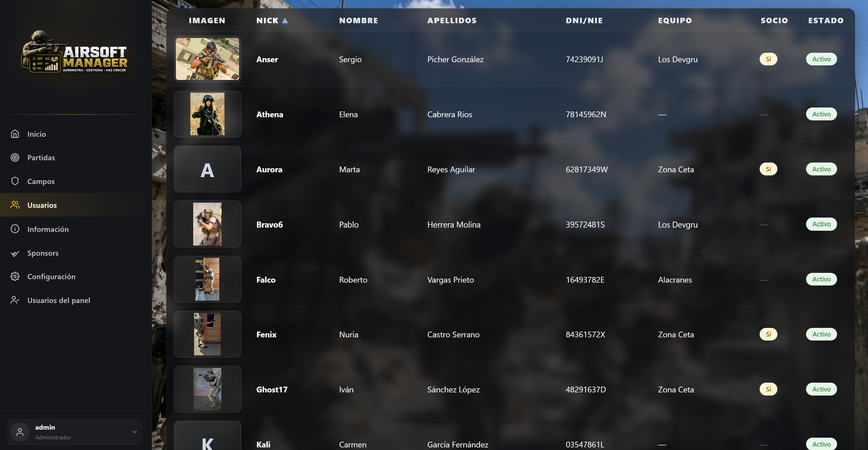Click the Airsoft Manager logo
Viewport: 868px width, 450px height.
tap(74, 51)
